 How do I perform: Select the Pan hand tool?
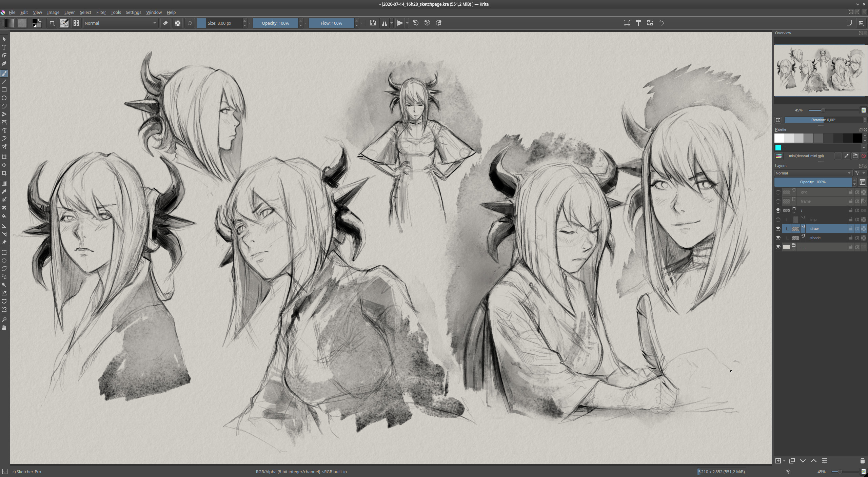(x=4, y=328)
